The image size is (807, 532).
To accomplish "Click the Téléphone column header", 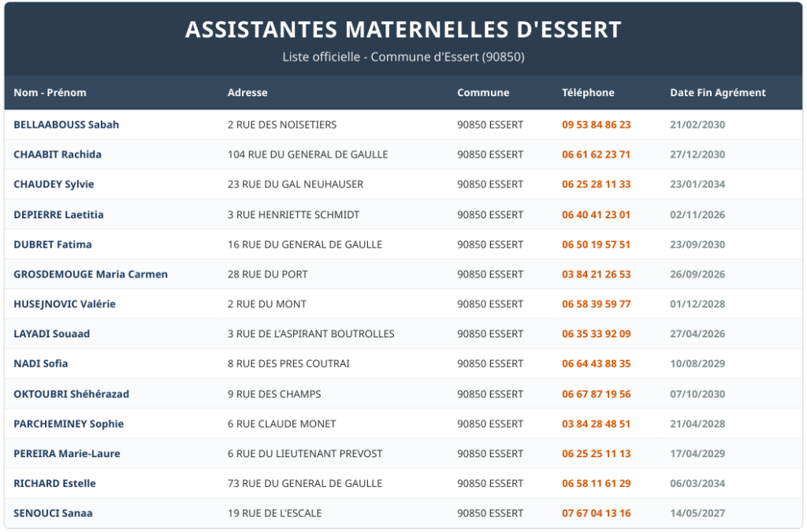I will coord(588,93).
